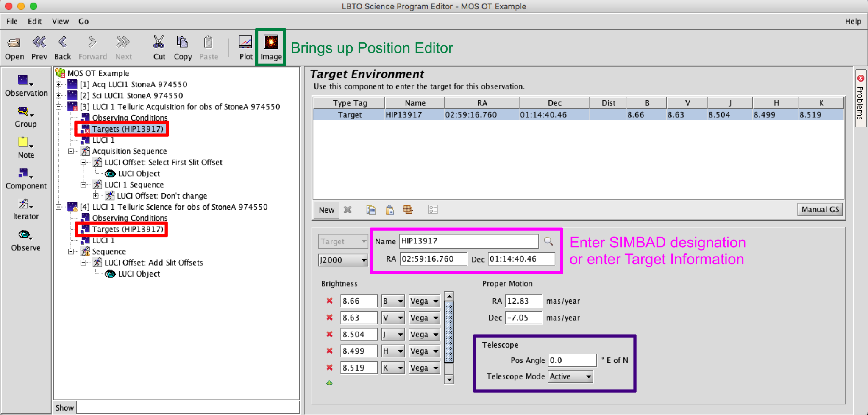Click the target Name input field
868x415 pixels.
click(469, 241)
